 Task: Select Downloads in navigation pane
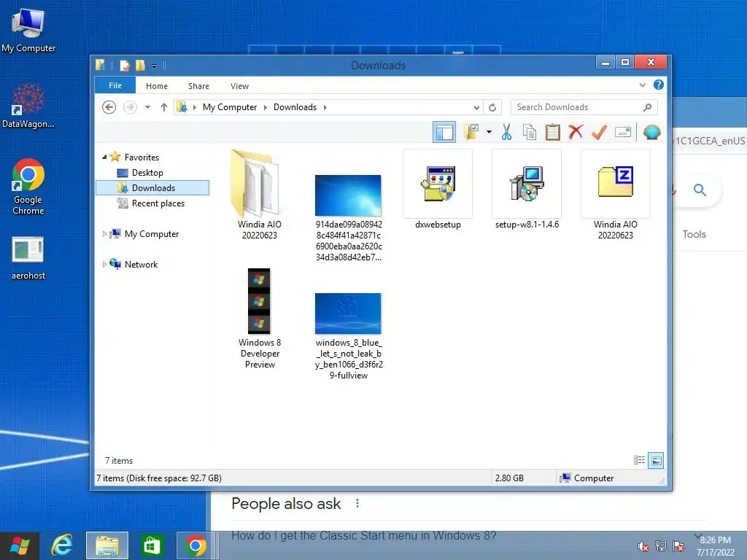(152, 187)
